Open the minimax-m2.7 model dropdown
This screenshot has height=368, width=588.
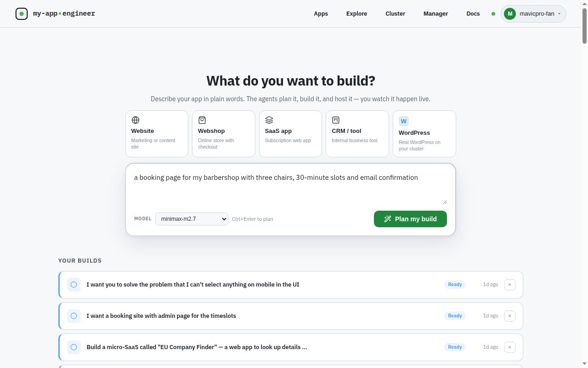(x=192, y=219)
